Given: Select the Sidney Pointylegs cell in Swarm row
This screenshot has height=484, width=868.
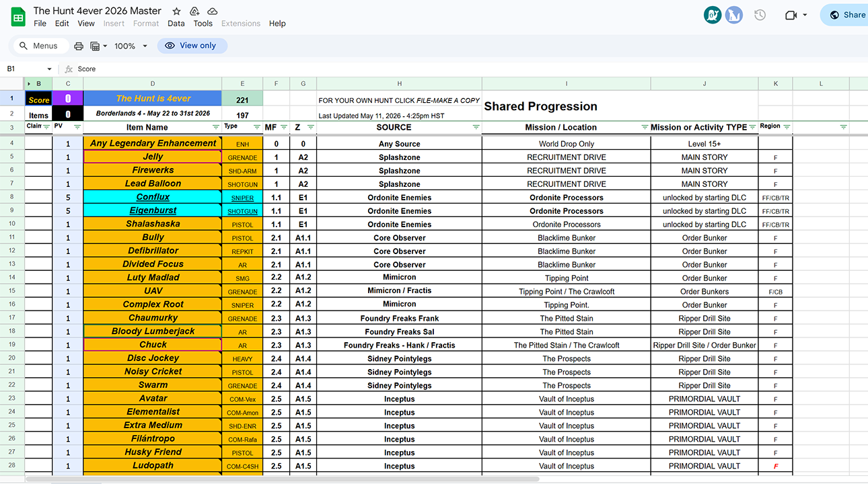Looking at the screenshot, I should (399, 385).
